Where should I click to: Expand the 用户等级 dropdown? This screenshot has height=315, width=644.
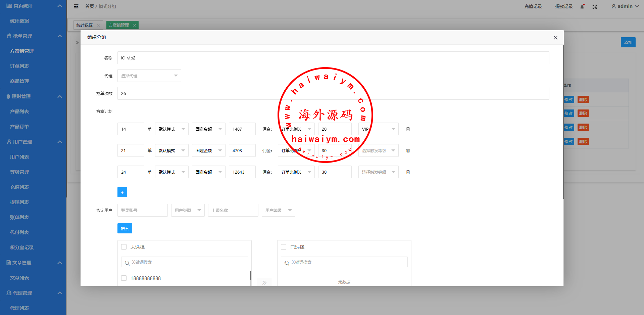[278, 210]
